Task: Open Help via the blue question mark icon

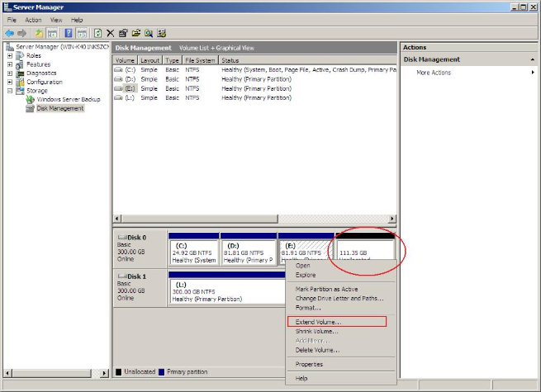Action: point(69,33)
